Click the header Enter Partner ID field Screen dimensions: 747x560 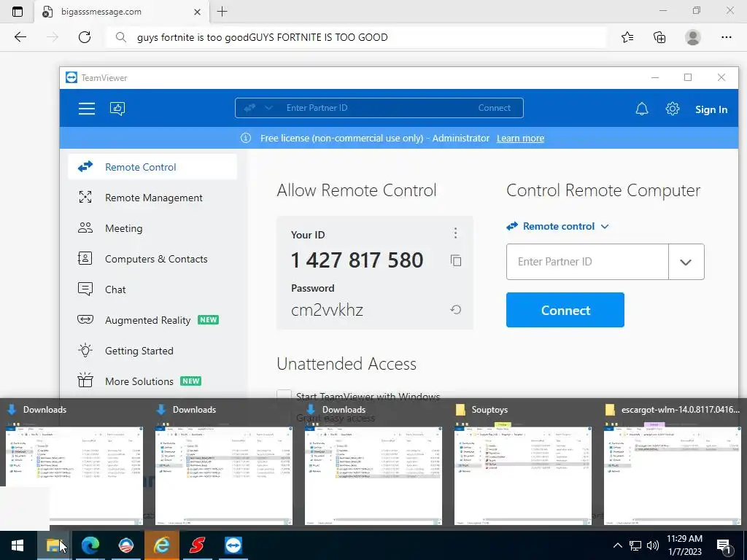(x=376, y=108)
